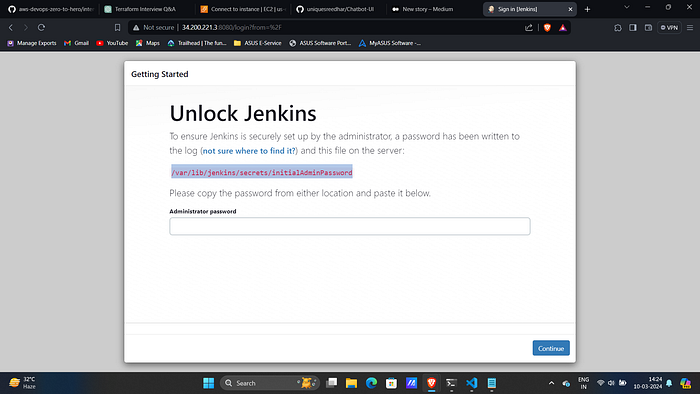This screenshot has height=394, width=700.
Task: Open MyASUS Software bookmark
Action: pos(390,43)
